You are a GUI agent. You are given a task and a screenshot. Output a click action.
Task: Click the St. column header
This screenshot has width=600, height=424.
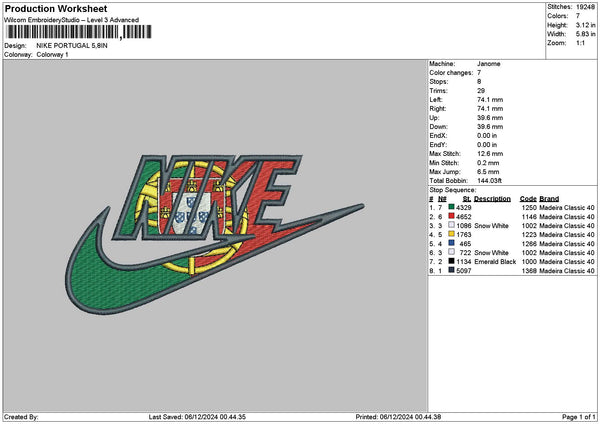click(x=467, y=199)
